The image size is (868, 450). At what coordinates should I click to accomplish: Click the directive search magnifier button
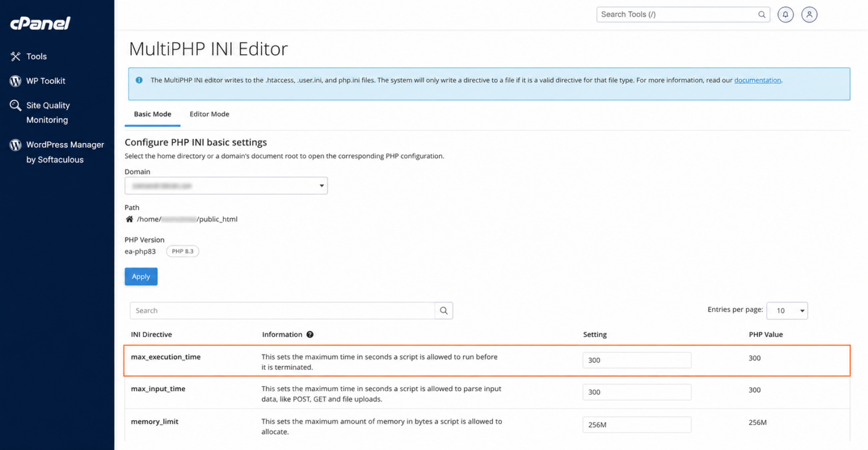pos(444,310)
